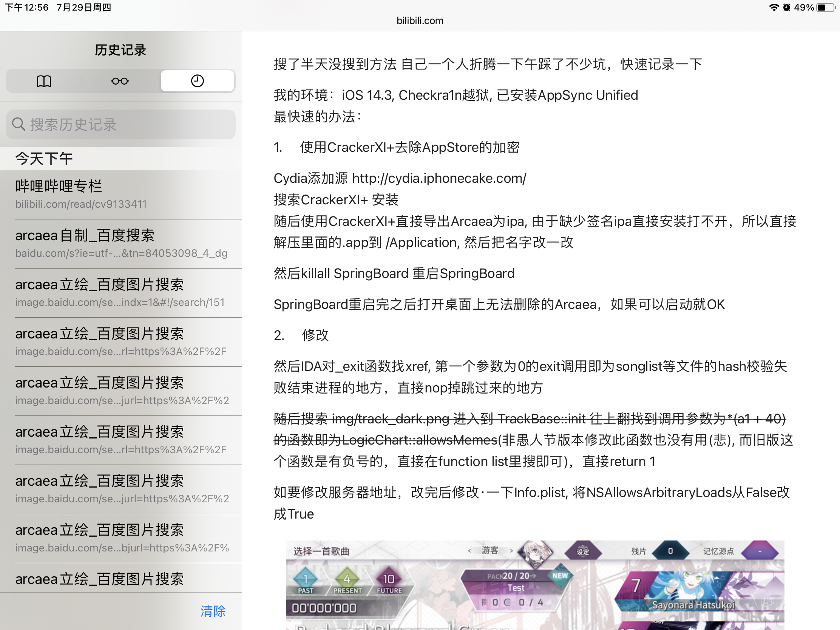Tap the Wi-Fi status icon
This screenshot has height=630, width=840.
click(x=774, y=8)
